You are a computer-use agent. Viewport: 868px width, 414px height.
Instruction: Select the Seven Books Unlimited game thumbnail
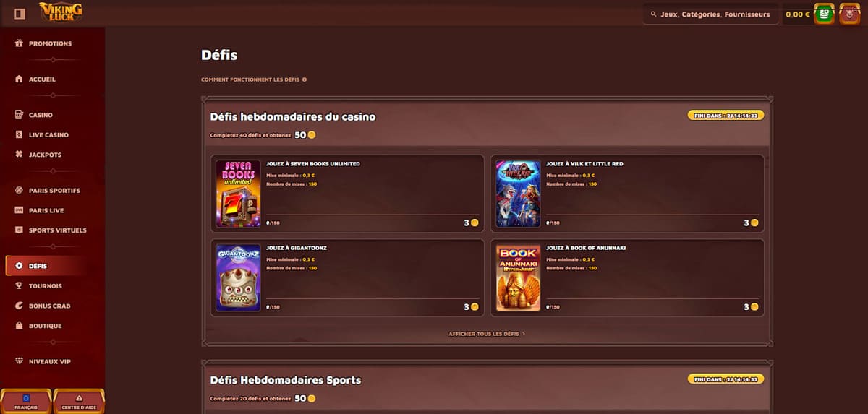click(239, 194)
